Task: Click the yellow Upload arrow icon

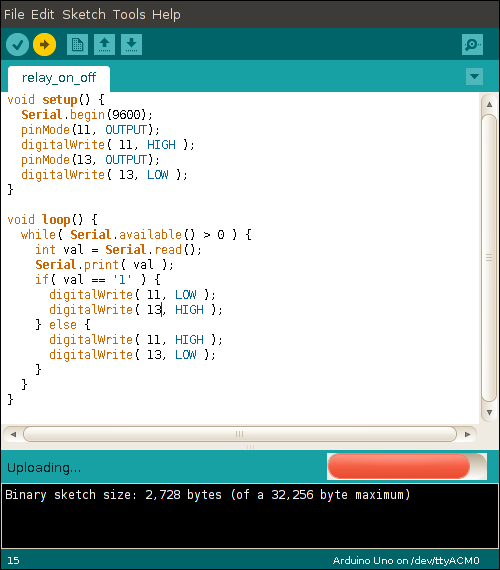Action: tap(44, 45)
